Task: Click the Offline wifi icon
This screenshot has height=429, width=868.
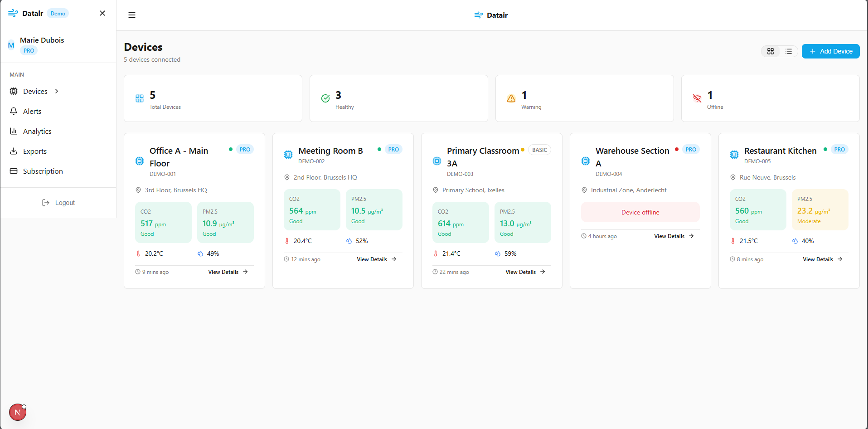Action: [697, 98]
